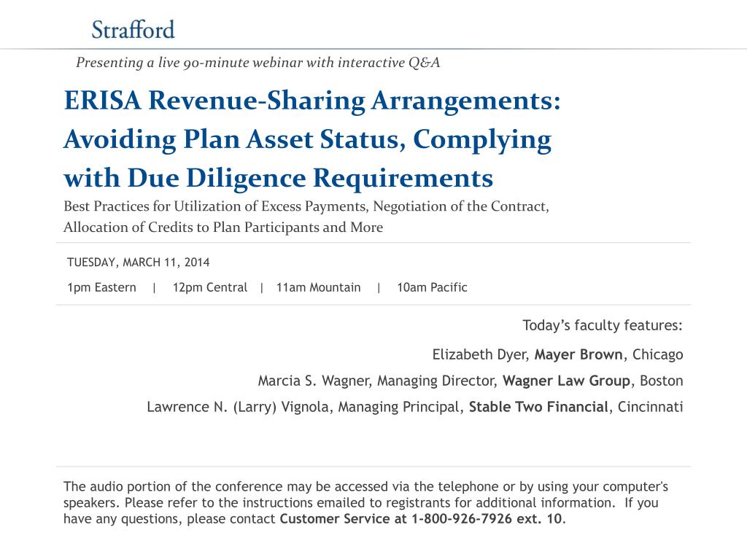Click the sentence starting 'The audio portion of the conference'
The width and height of the screenshot is (747, 560).
point(366,495)
